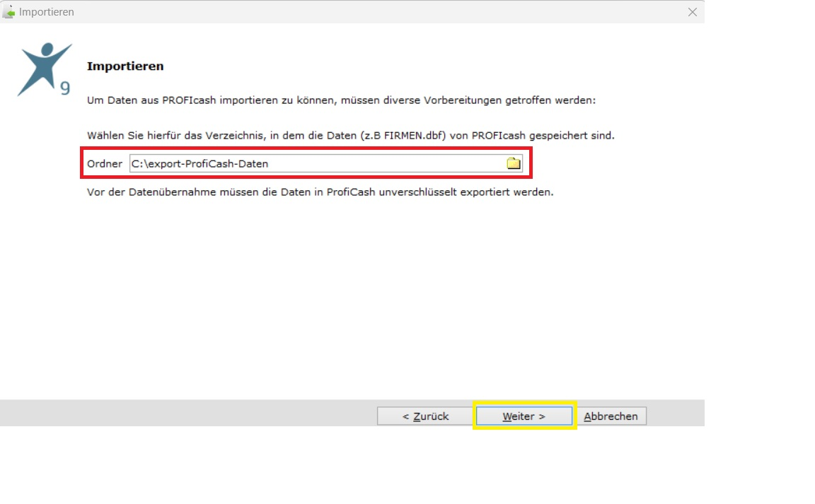This screenshot has height=504, width=815.
Task: Click the sentence starting 'Um Daten aus'
Action: point(341,100)
